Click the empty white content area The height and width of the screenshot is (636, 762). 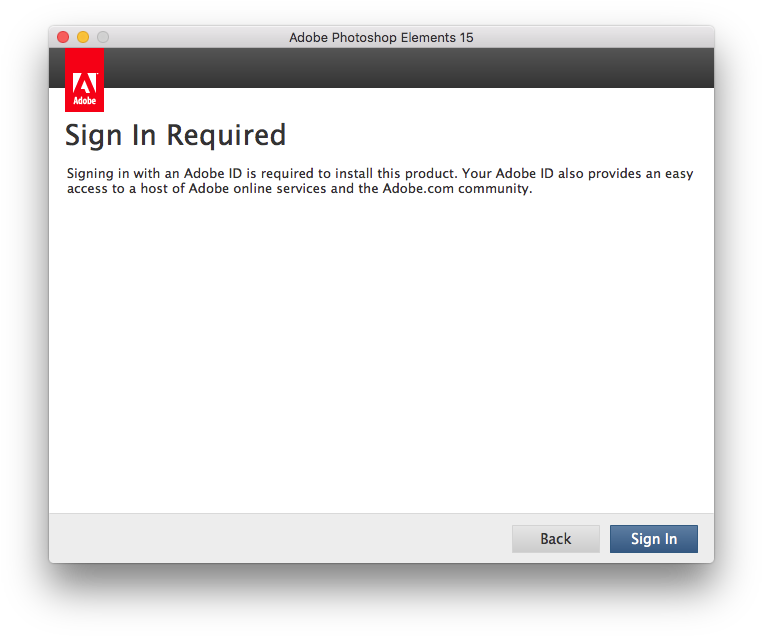[x=380, y=350]
